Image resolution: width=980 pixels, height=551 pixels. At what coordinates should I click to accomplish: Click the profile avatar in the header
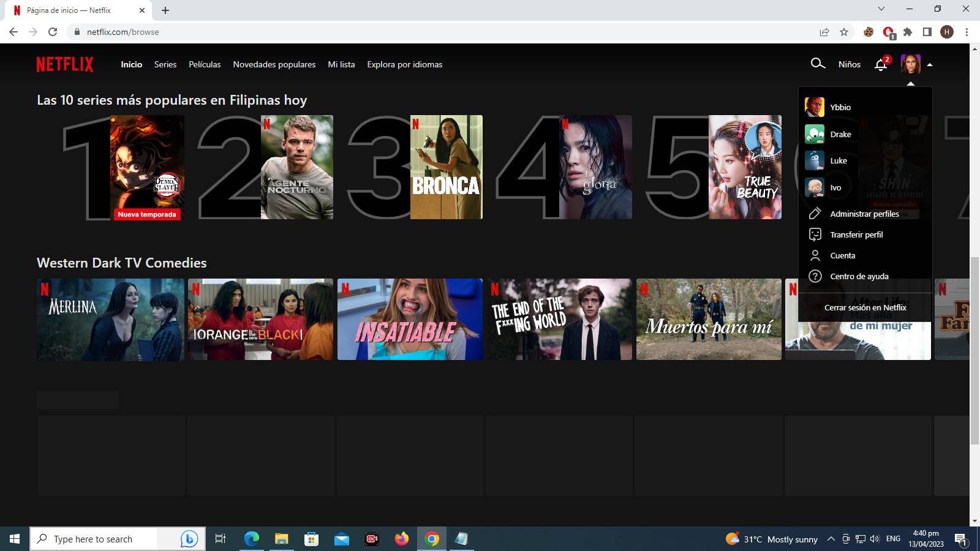(910, 64)
